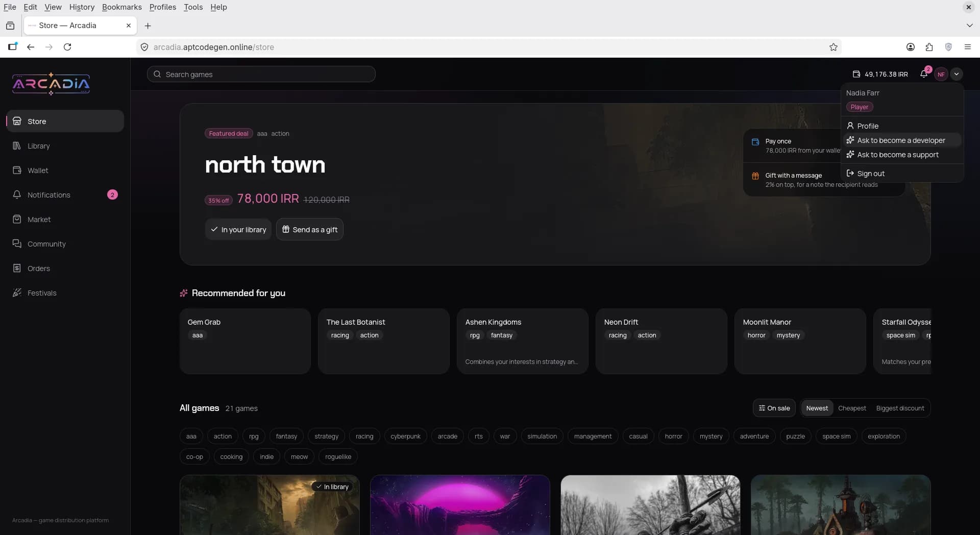This screenshot has width=980, height=535.
Task: Open the Bookmarks menu
Action: tap(122, 7)
